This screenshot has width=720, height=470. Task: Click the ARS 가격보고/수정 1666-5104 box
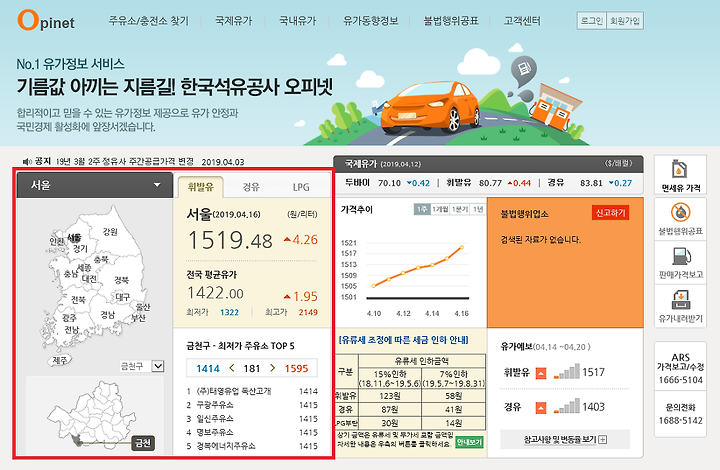(680, 368)
